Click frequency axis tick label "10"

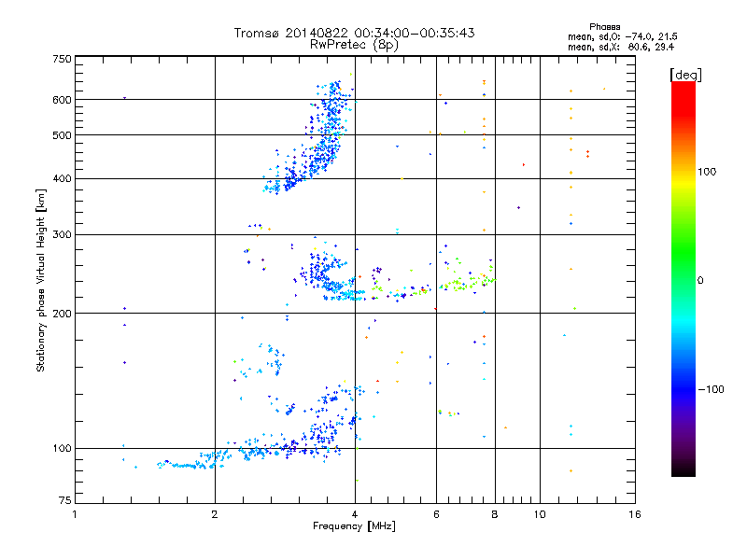coord(540,514)
